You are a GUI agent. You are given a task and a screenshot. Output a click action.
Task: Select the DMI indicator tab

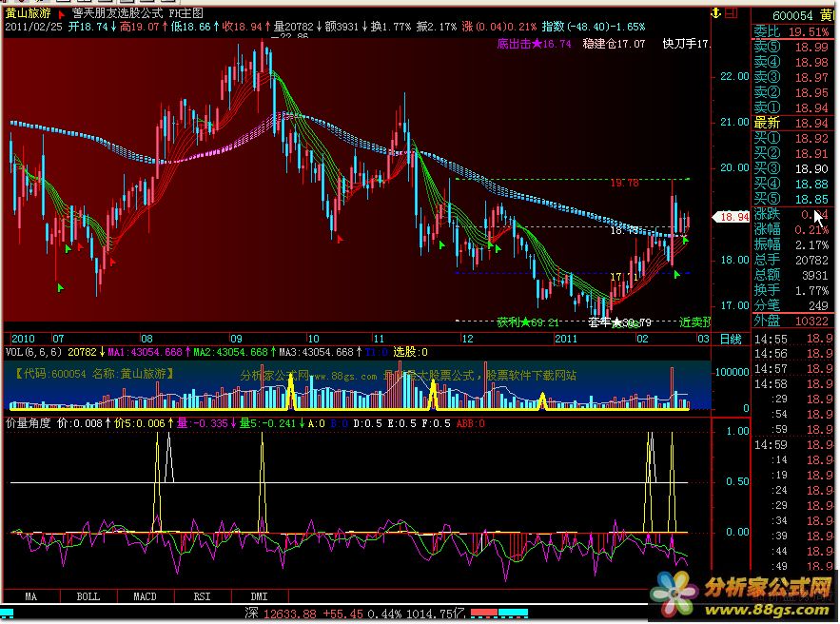[260, 596]
